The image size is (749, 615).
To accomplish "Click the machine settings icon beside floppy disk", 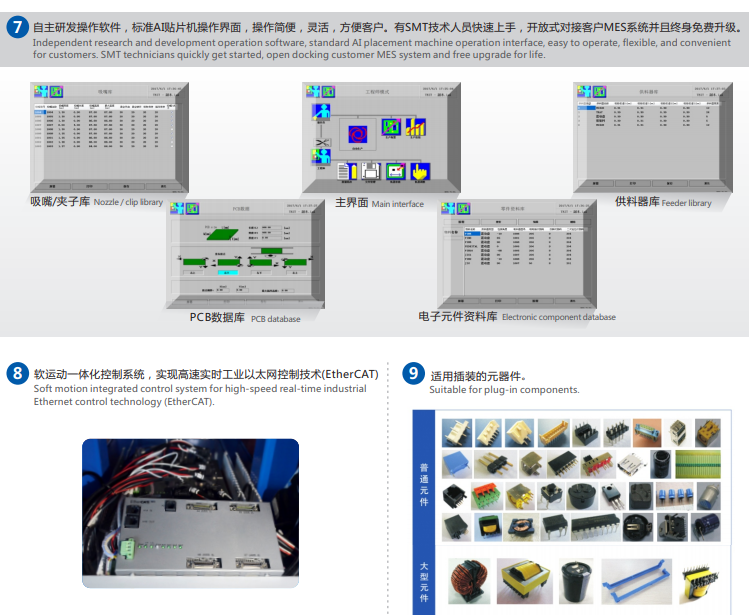I will pyautogui.click(x=395, y=171).
